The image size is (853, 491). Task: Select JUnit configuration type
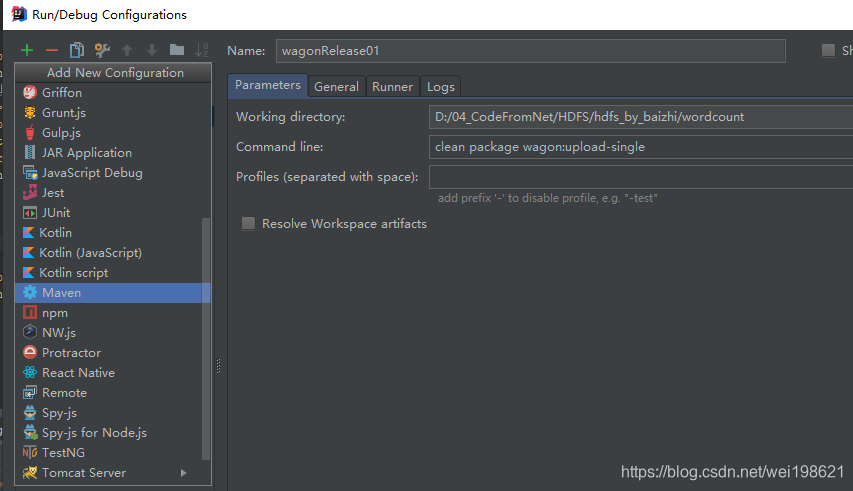pos(113,213)
